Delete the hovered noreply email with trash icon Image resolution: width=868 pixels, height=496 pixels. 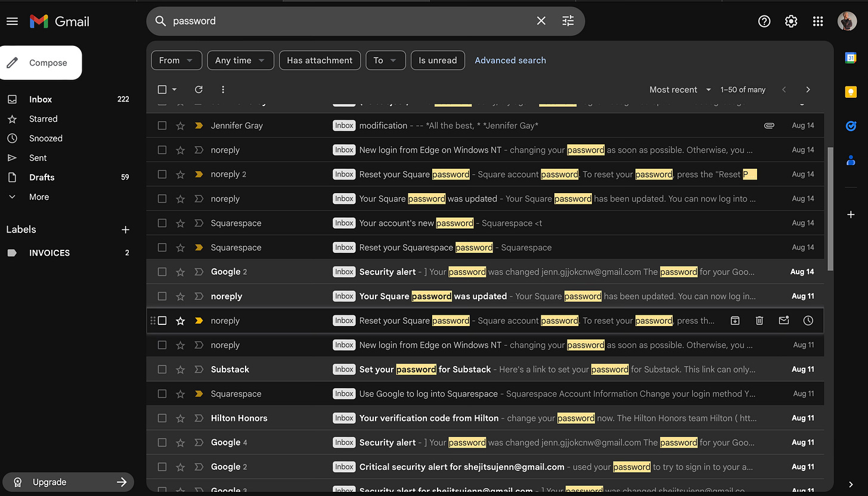[x=759, y=321]
